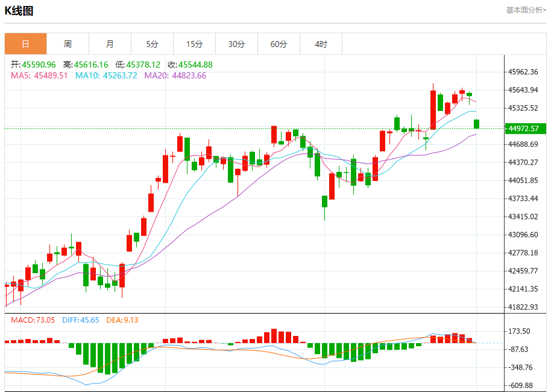Click the K线图 title
This screenshot has width=551, height=392.
pos(19,11)
